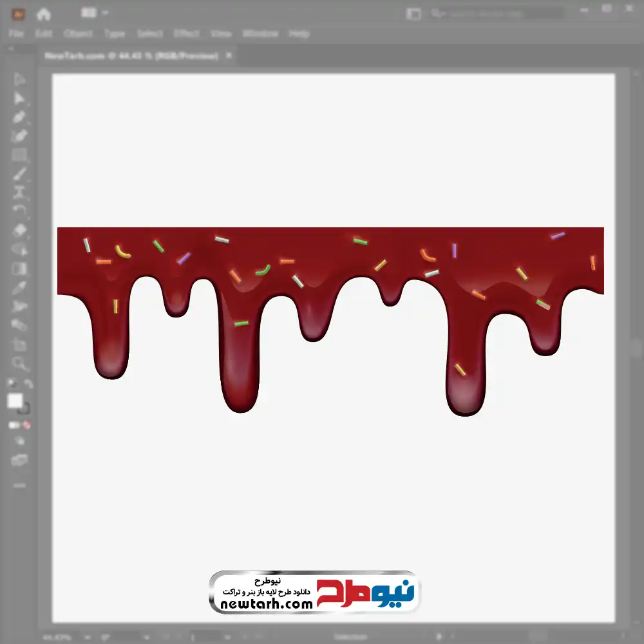Select the Eyedropper tool
Viewport: 644px width, 644px height.
coord(19,287)
